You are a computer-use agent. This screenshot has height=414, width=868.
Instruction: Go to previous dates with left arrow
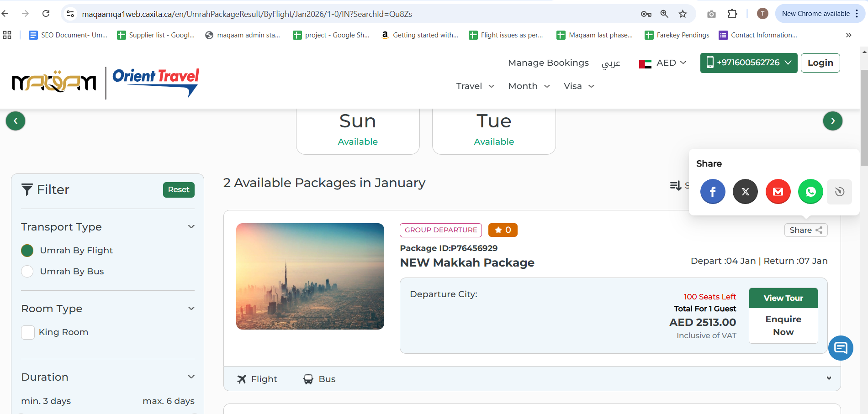click(x=16, y=121)
